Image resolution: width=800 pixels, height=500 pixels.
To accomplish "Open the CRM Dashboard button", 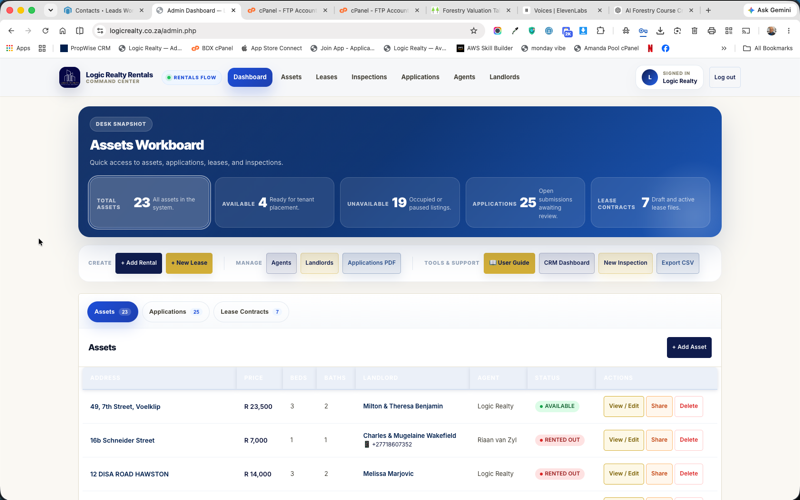I will (x=567, y=263).
